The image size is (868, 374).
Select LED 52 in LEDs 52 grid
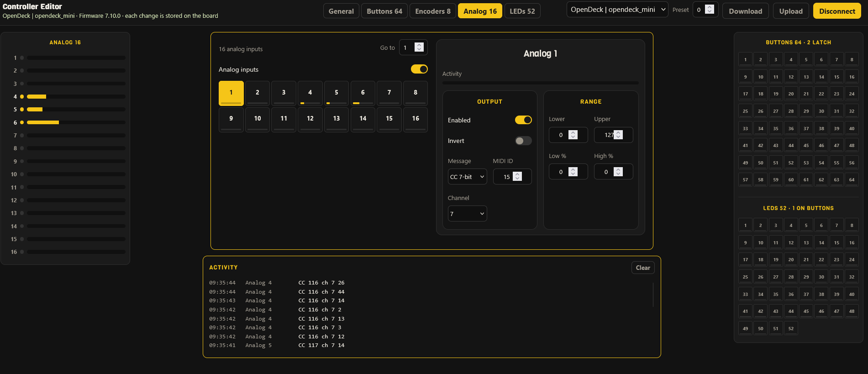[x=791, y=328]
